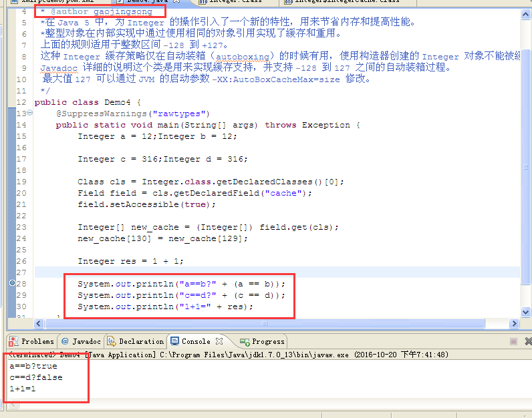Viewport: 532px width, 418px height.
Task: Click the breakpoint marker on line 28
Action: [x=12, y=282]
